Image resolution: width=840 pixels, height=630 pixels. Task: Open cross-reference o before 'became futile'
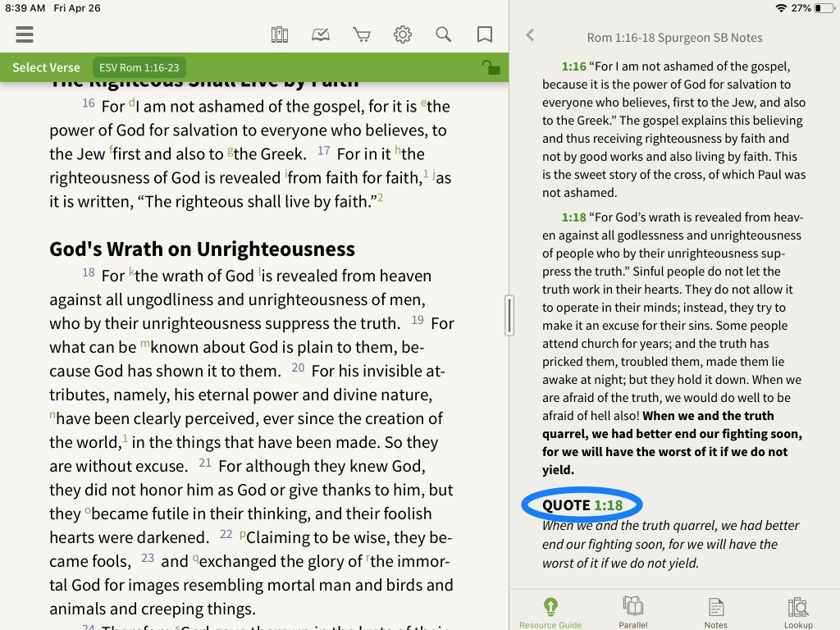tap(88, 509)
